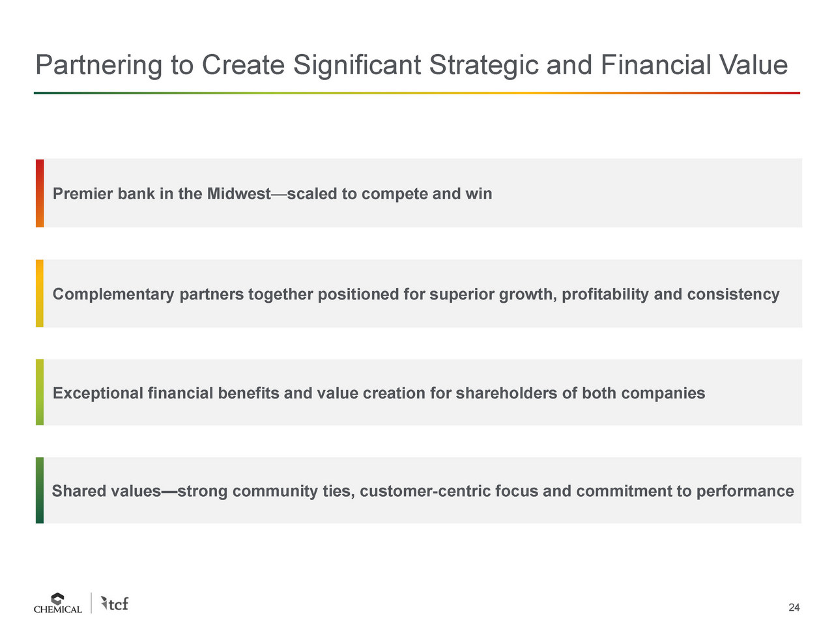Click the Chemical bank logo icon
Screen dimensions: 834x644
[x=58, y=598]
